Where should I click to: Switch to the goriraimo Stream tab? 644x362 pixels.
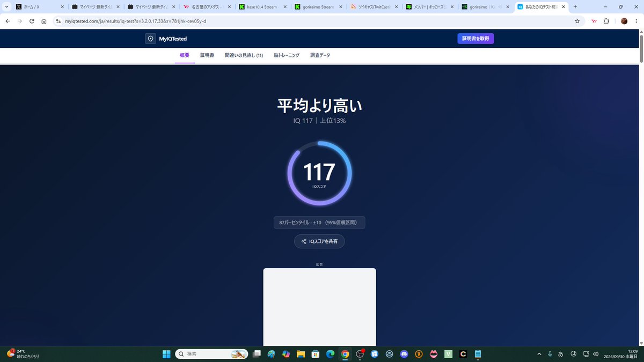318,7
